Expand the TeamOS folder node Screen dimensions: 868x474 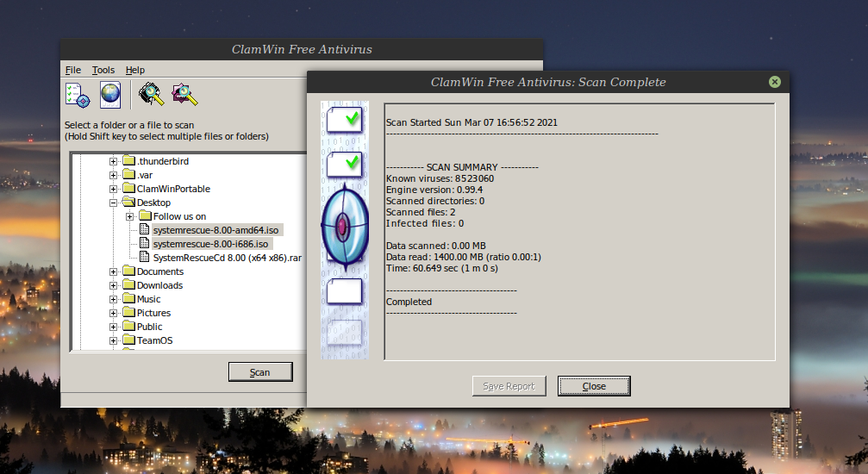[113, 340]
